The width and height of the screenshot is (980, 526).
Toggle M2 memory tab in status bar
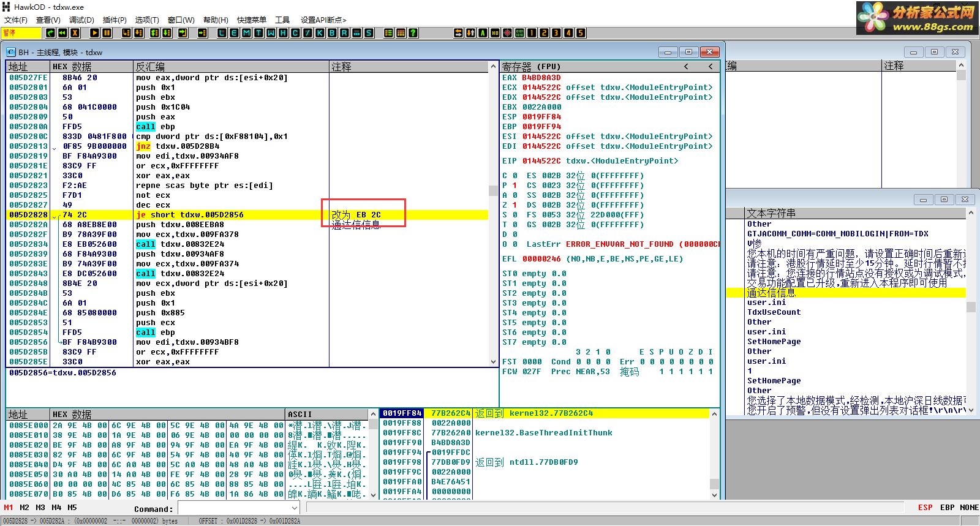[x=24, y=508]
